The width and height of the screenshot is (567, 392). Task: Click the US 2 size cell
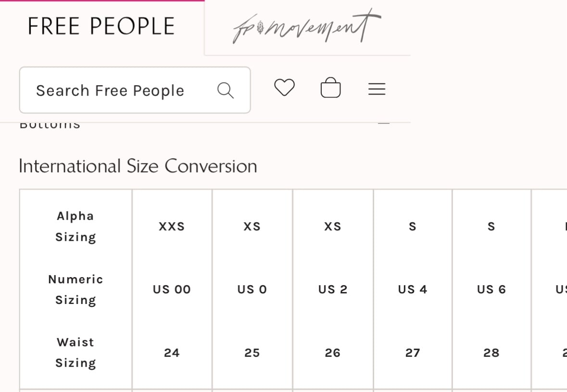(x=333, y=289)
